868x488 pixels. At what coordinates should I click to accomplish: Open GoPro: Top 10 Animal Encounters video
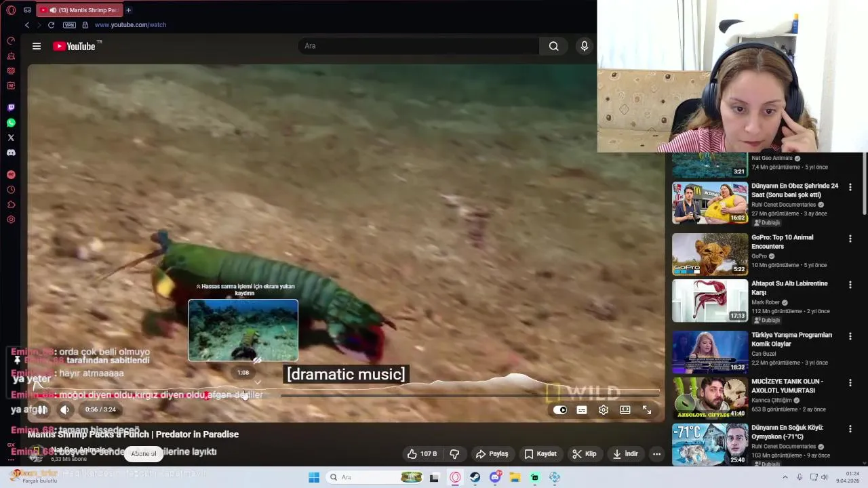click(x=710, y=254)
